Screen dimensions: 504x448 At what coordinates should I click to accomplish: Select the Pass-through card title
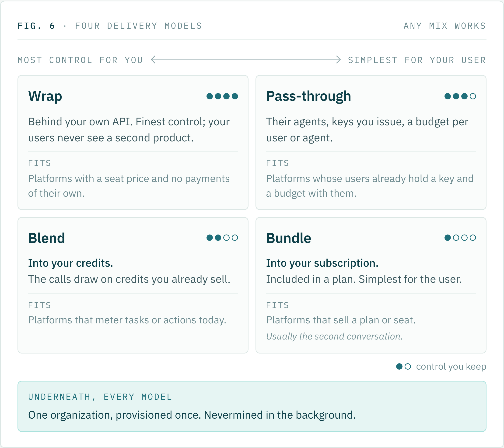click(x=308, y=96)
